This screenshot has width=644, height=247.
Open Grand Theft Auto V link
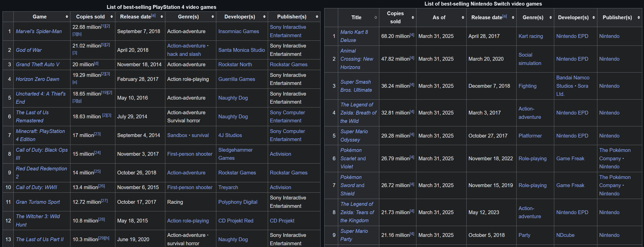click(38, 64)
